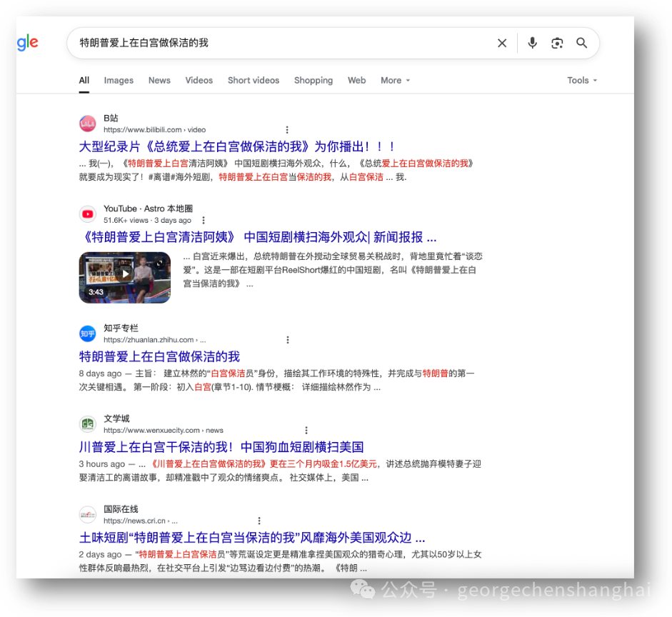Click the 知乎专栏 site name

[121, 328]
